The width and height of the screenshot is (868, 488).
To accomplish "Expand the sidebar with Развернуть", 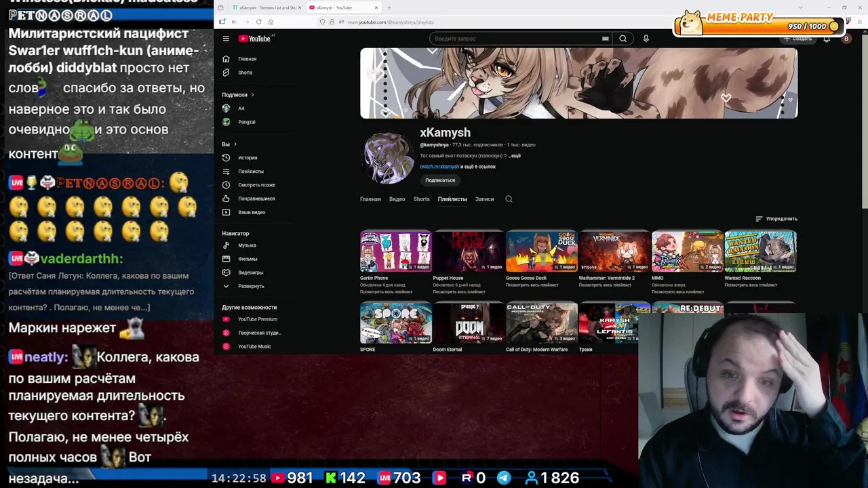I will [251, 286].
